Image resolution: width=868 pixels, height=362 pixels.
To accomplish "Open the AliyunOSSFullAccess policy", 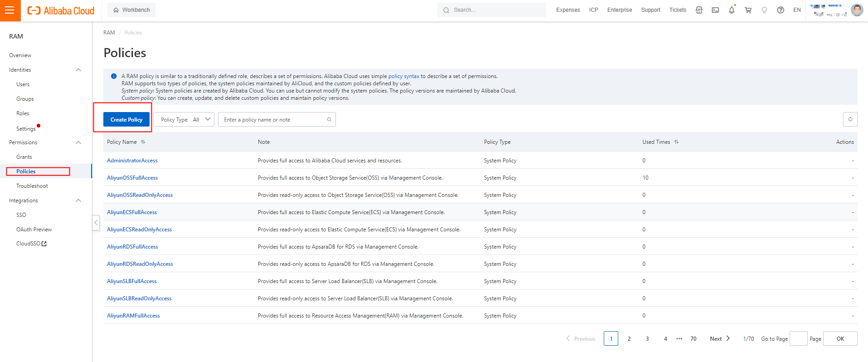I will coord(132,178).
